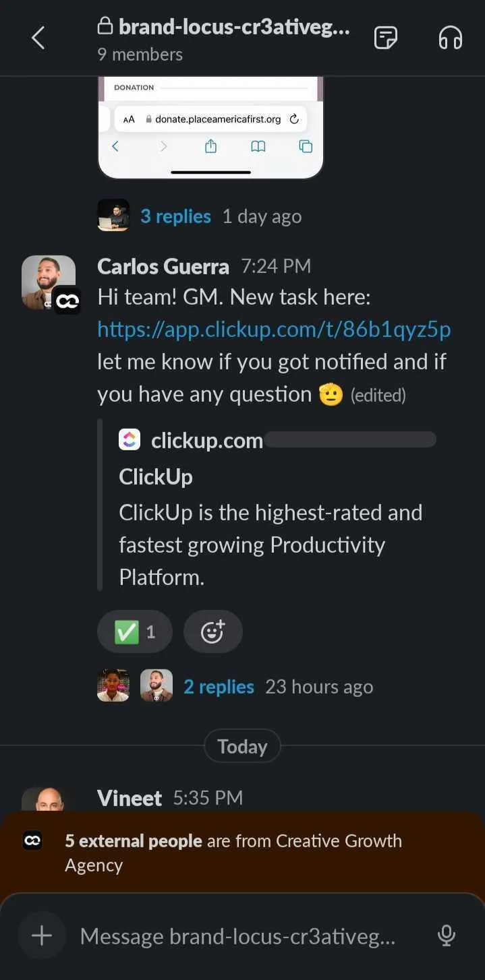Viewport: 485px width, 980px height.
Task: Expand the 3 replies thread
Action: [175, 216]
